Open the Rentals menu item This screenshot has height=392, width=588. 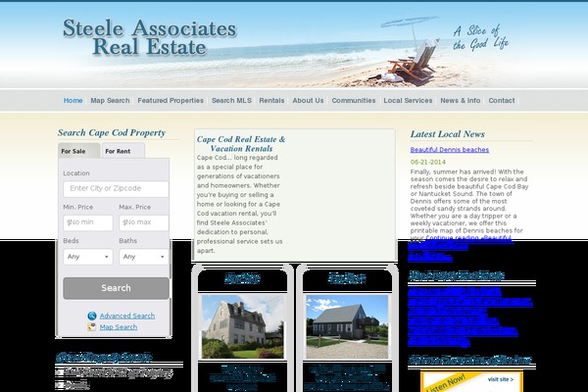[271, 101]
